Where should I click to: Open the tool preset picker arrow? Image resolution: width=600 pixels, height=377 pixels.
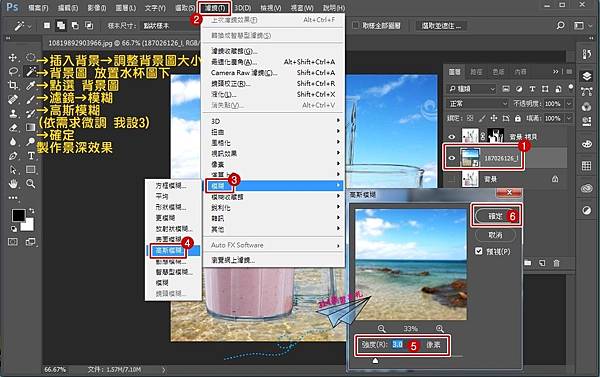coord(29,26)
